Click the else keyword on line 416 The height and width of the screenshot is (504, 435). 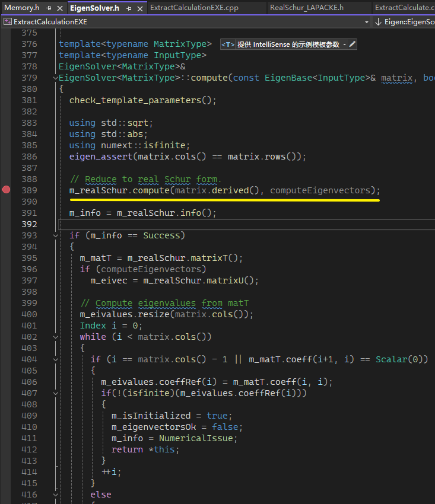[x=101, y=495]
